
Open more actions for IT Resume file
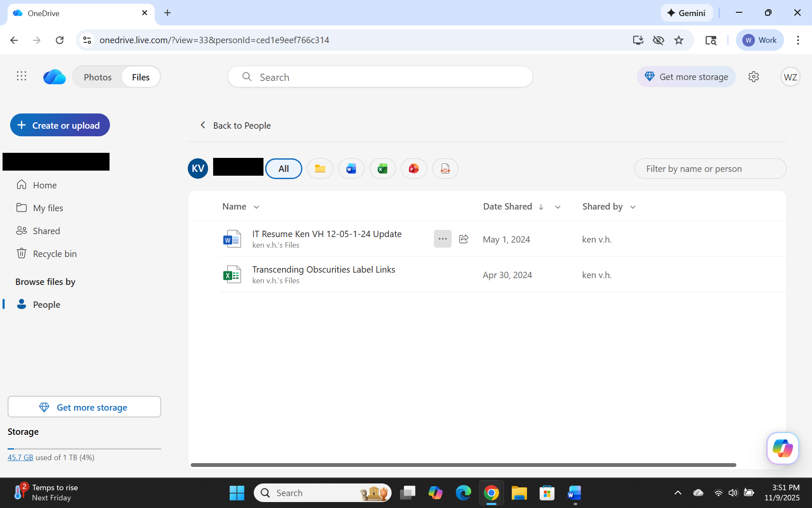pos(442,239)
